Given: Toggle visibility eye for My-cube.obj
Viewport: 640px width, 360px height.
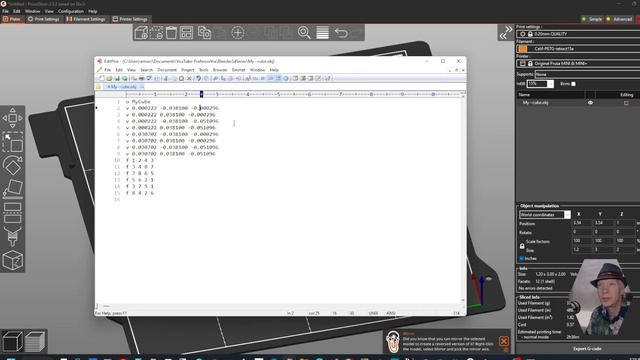Looking at the screenshot, I should click(x=590, y=103).
